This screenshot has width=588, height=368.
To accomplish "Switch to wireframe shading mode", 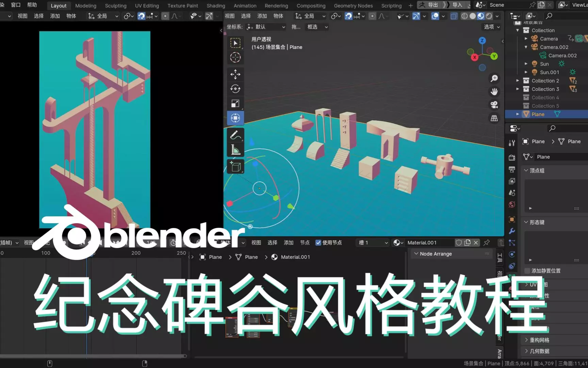I will click(464, 16).
